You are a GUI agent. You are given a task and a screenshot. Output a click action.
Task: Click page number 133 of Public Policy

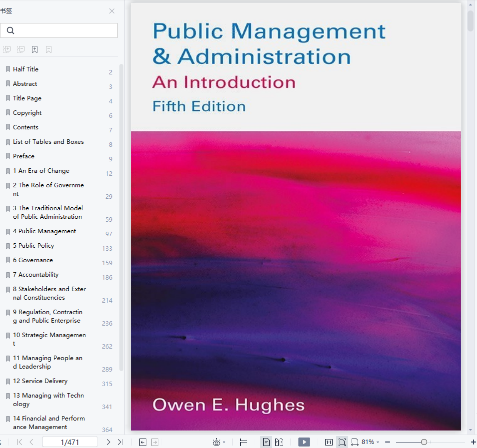point(107,249)
